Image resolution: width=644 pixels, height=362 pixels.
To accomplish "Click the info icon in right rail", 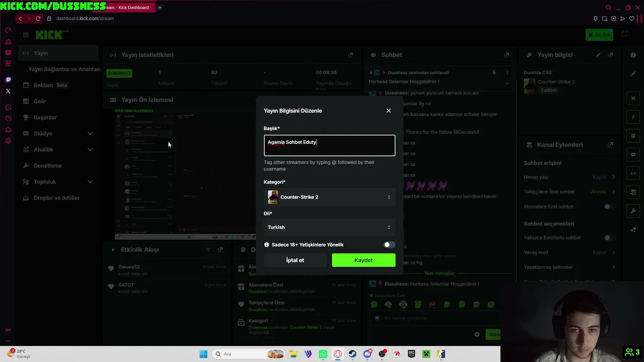I will tap(633, 55).
